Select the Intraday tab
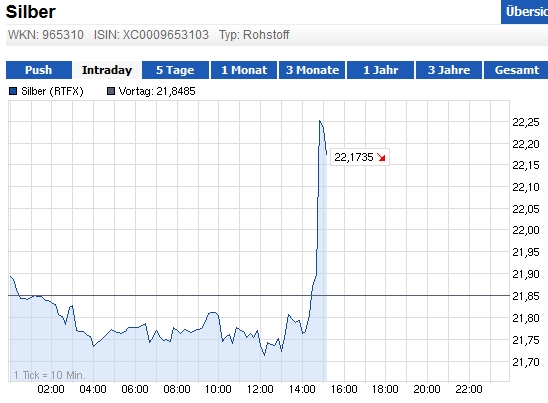The width and height of the screenshot is (548, 403). point(107,70)
